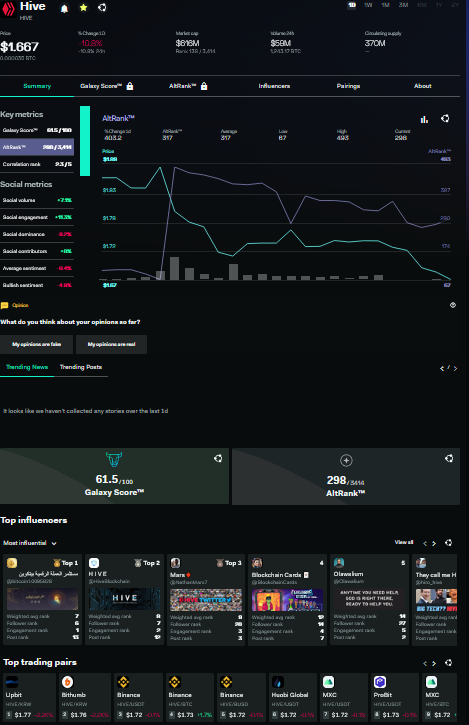469x725 pixels.
Task: Show previous top influencers
Action: [425, 543]
